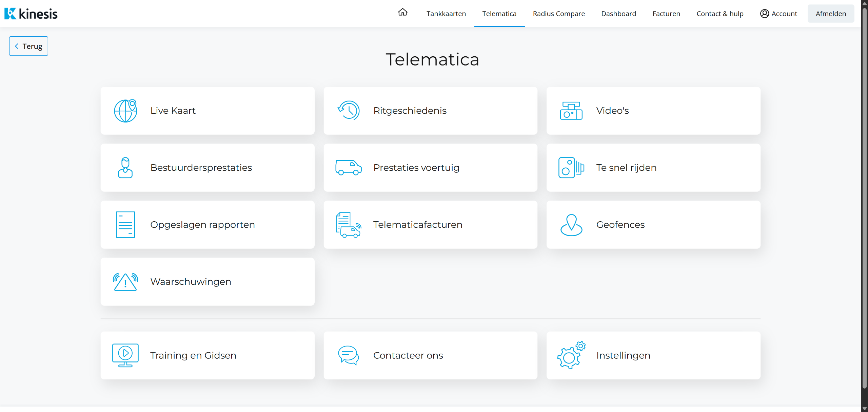Click the home icon in navigation
Image resolution: width=868 pixels, height=412 pixels.
pyautogui.click(x=402, y=13)
